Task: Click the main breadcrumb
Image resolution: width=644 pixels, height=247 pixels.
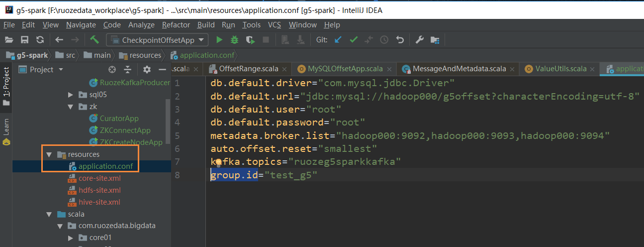Action: 97,55
